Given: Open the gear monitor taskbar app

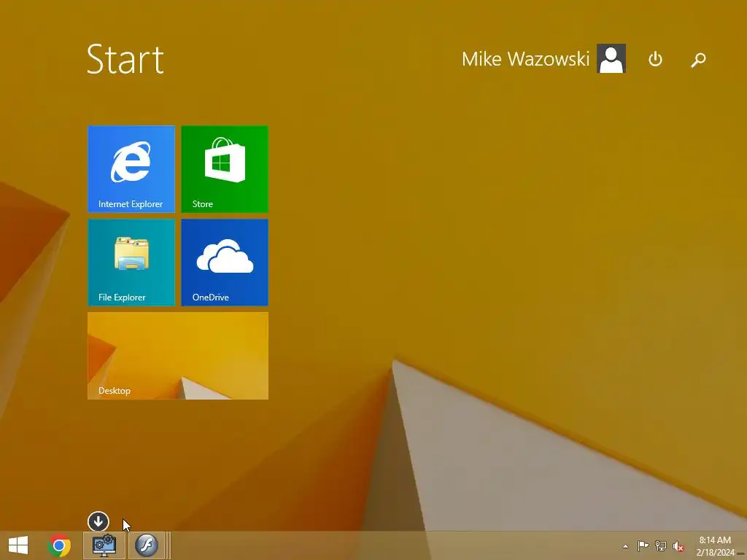Looking at the screenshot, I should coord(104,545).
